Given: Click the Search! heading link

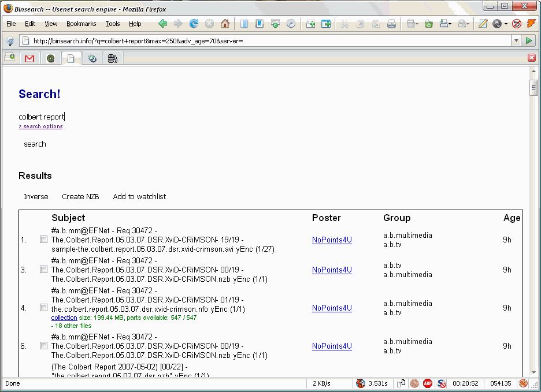Looking at the screenshot, I should click(x=39, y=94).
